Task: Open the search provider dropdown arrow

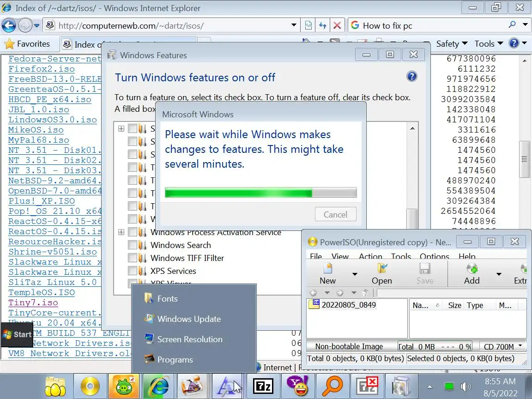Action: coord(525,25)
